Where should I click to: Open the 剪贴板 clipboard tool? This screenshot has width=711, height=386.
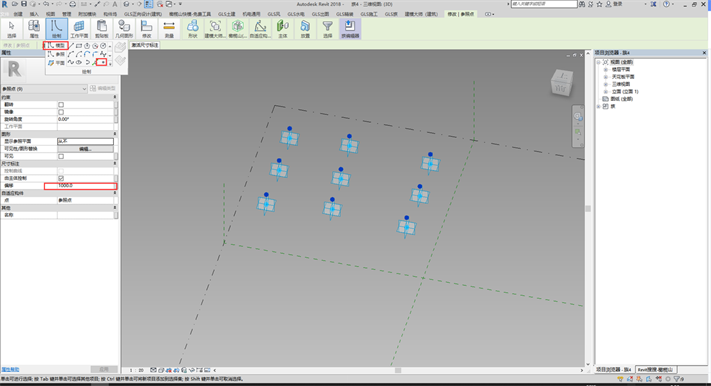[x=102, y=29]
